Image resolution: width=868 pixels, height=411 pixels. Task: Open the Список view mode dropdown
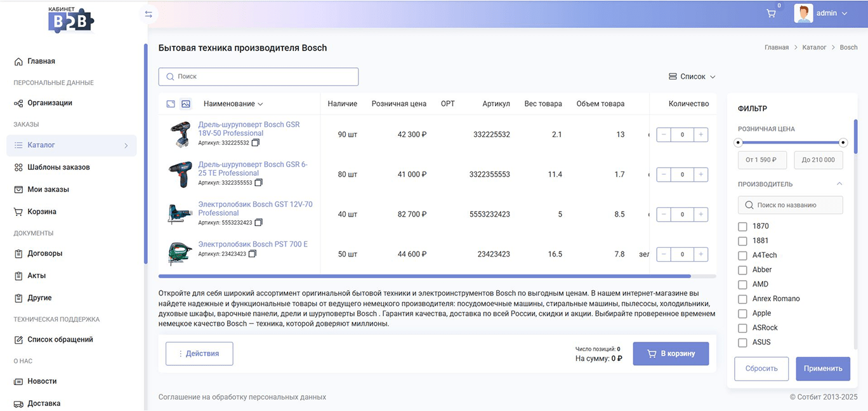point(692,76)
